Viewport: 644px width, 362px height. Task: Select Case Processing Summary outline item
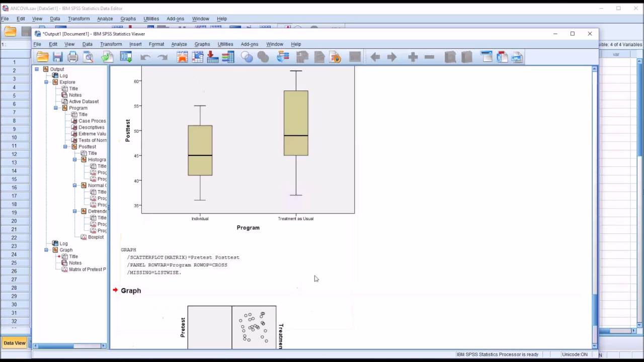tap(92, 121)
